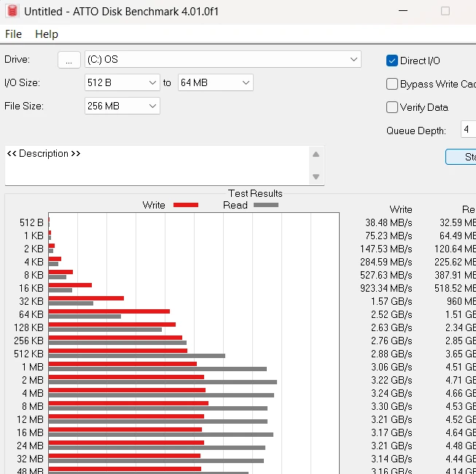Expand the 256 MB File Size dropdown
The width and height of the screenshot is (476, 474).
point(152,106)
